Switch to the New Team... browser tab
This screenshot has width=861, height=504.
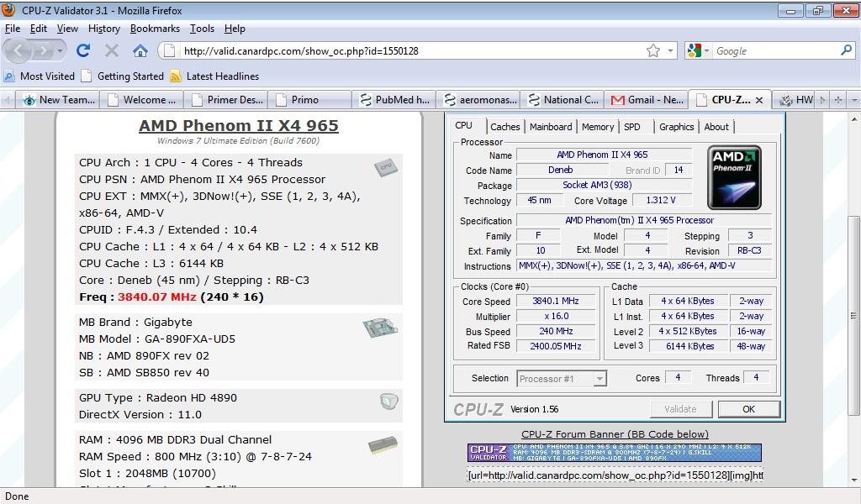pos(60,100)
